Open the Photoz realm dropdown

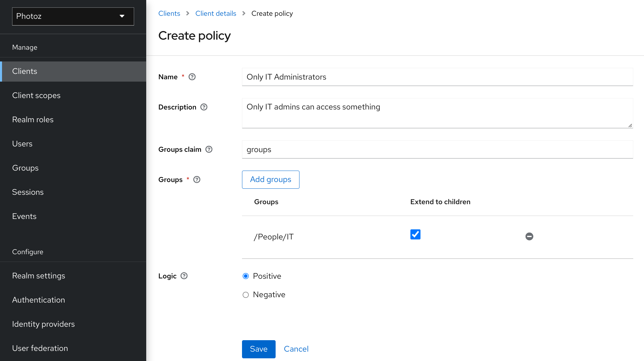pos(73,16)
